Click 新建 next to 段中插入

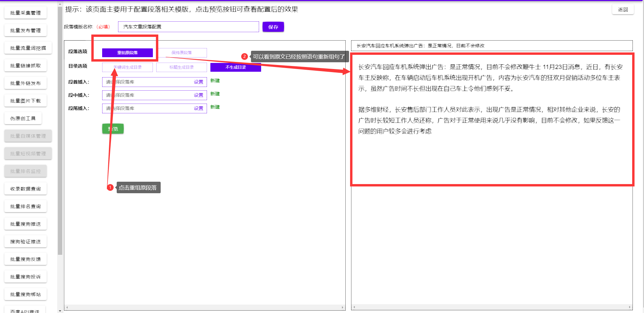click(215, 94)
